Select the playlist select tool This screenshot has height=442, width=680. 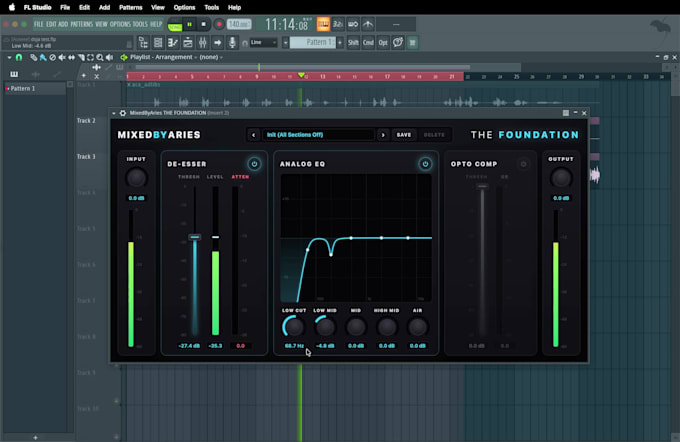[x=91, y=57]
